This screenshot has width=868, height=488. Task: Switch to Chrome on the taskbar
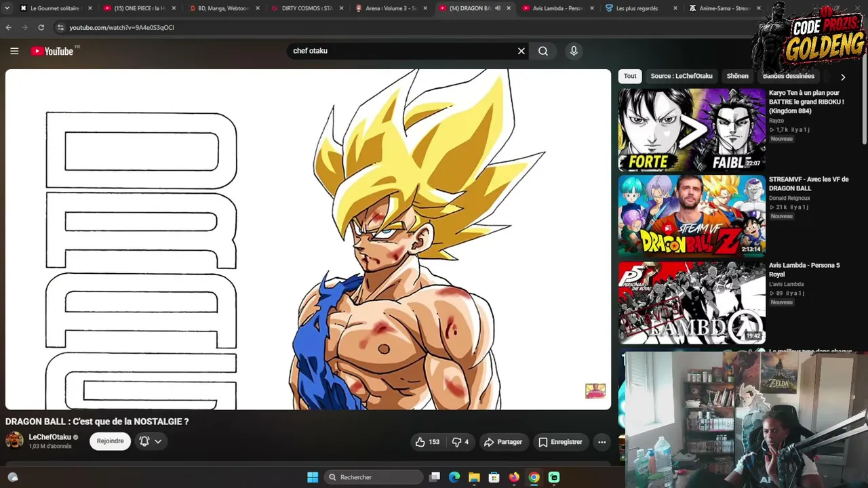tap(534, 477)
